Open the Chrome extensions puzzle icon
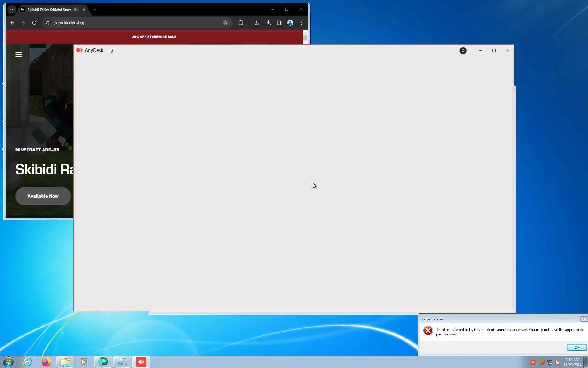 point(241,23)
